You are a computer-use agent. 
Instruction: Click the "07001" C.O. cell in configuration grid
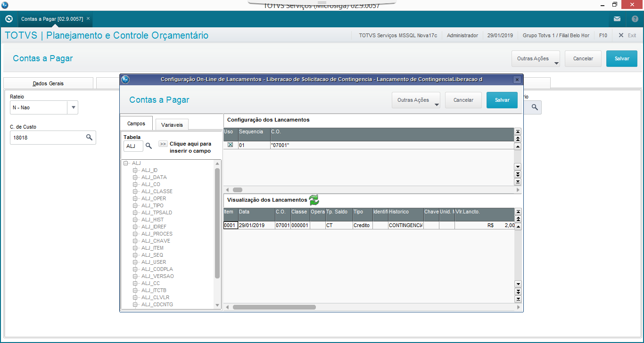click(392, 145)
